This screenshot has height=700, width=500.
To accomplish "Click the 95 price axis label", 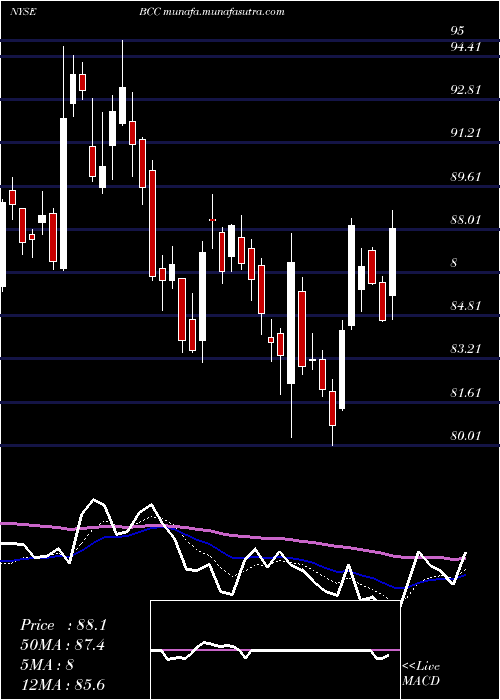I will [457, 30].
